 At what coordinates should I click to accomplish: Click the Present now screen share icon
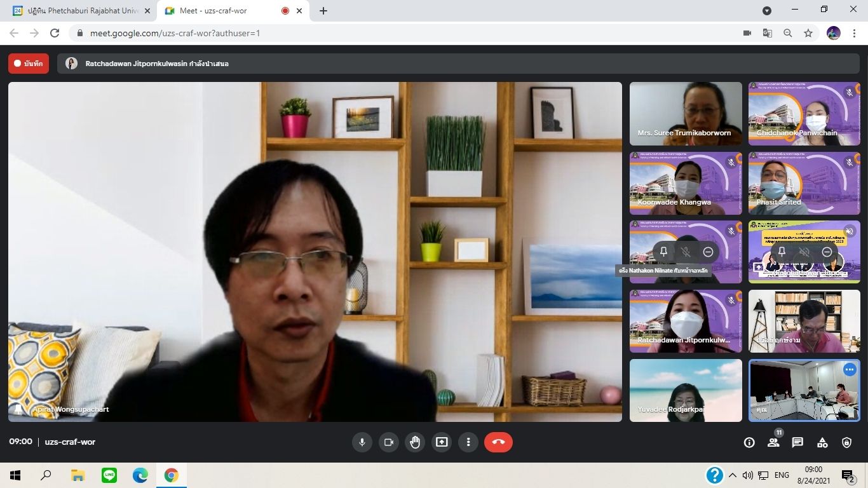(x=442, y=442)
